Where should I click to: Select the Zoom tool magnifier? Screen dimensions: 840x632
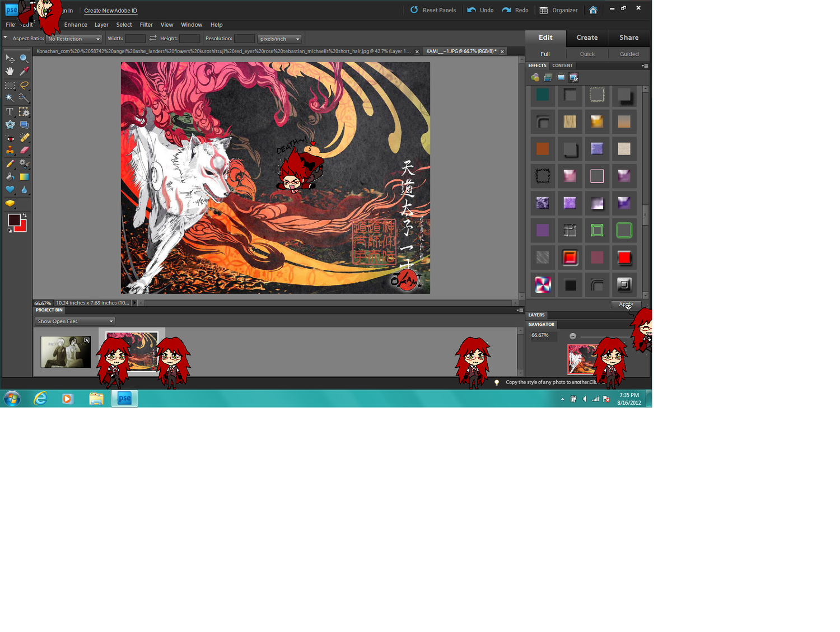[24, 58]
